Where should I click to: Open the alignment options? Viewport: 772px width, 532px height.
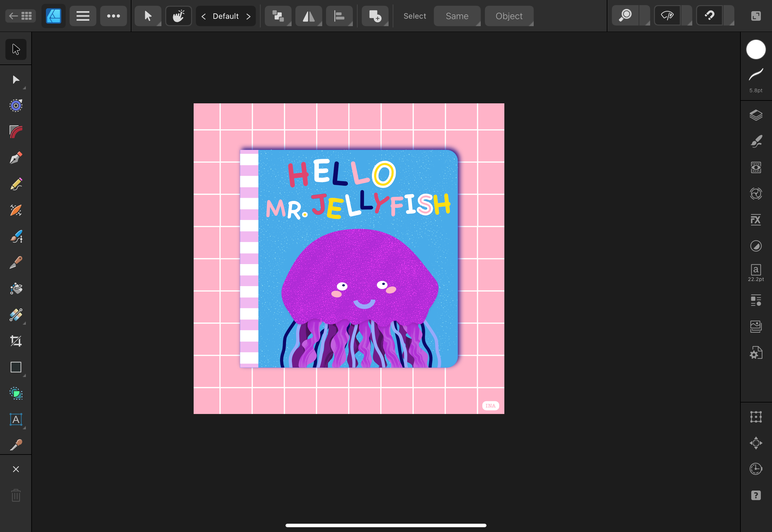point(339,16)
